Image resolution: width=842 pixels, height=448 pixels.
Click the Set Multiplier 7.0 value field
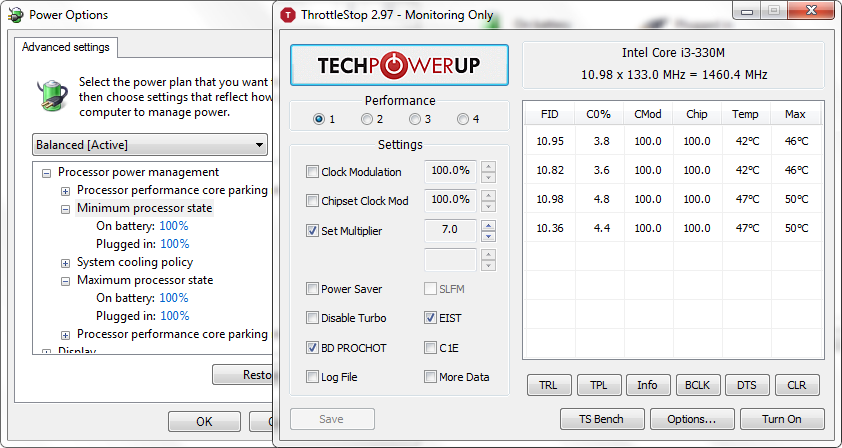450,230
